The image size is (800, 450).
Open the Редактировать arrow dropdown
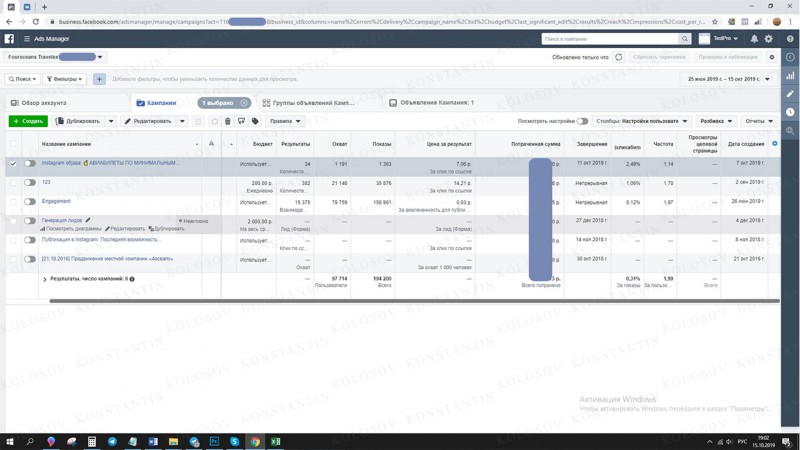click(182, 121)
